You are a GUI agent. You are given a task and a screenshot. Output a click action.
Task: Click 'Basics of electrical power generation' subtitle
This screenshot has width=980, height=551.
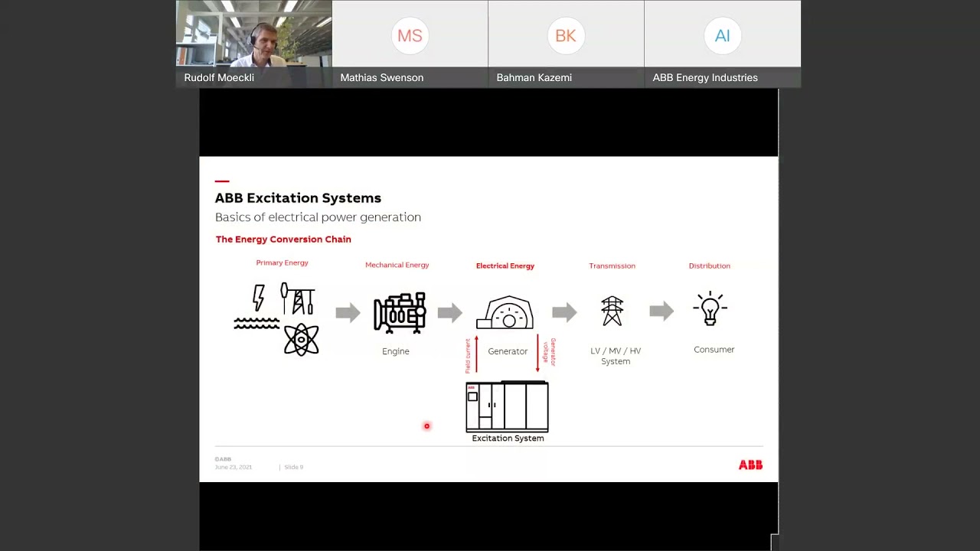point(318,217)
